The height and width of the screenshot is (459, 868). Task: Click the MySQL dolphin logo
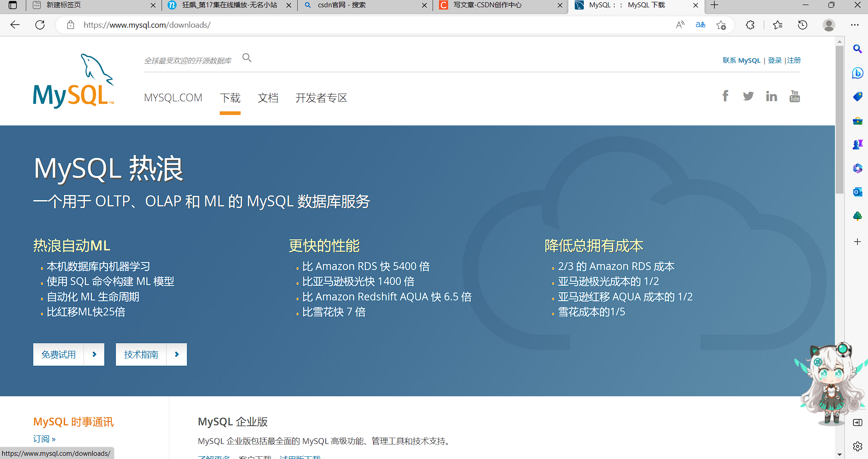click(x=74, y=81)
